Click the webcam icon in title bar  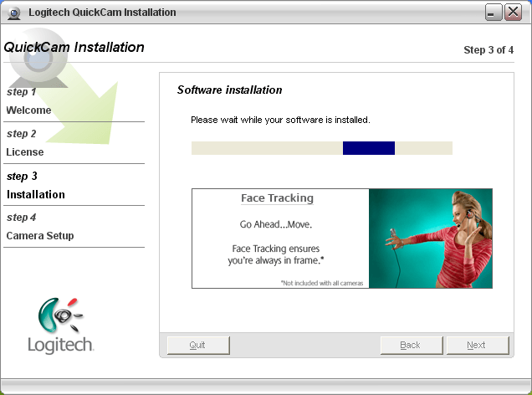coord(14,13)
